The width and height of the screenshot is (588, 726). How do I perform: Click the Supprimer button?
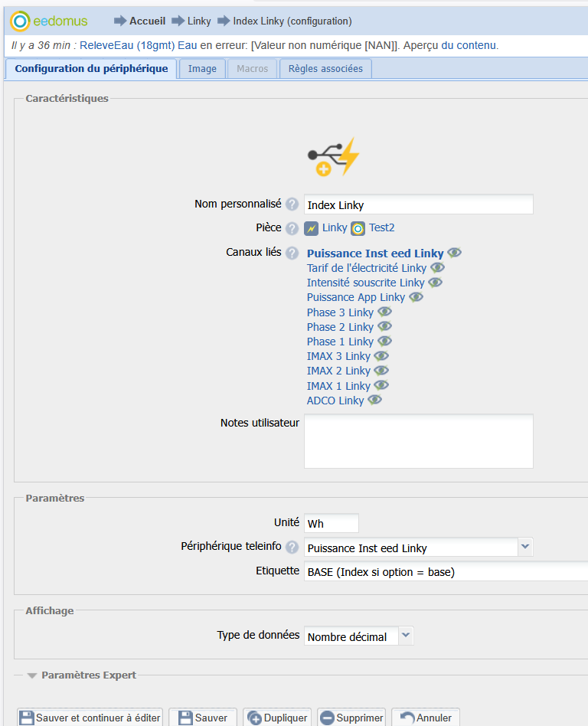pyautogui.click(x=351, y=718)
